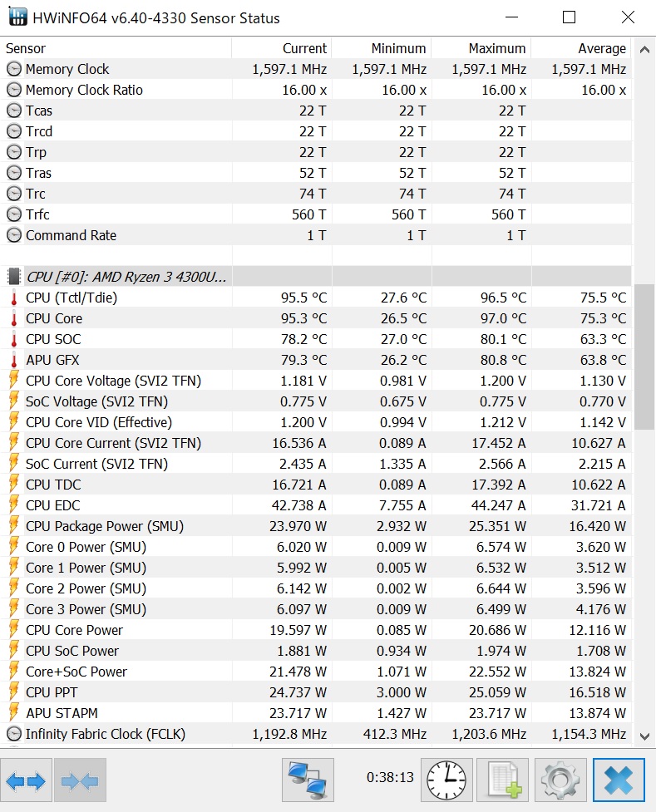Select the Command Rate row
Image resolution: width=656 pixels, height=812 pixels.
tap(71, 235)
